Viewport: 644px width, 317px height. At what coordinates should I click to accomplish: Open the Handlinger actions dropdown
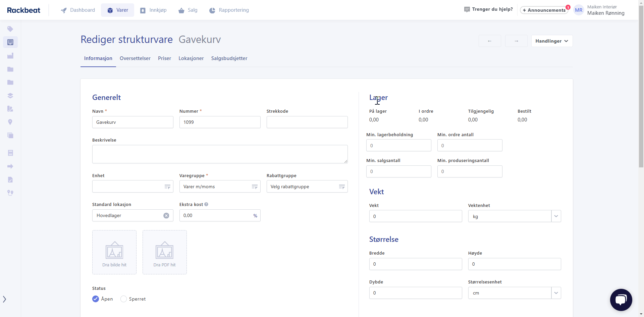(x=551, y=41)
